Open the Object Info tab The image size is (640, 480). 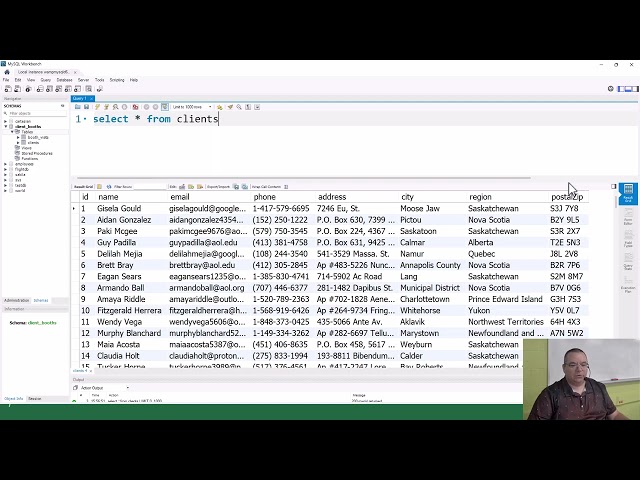pyautogui.click(x=13, y=398)
